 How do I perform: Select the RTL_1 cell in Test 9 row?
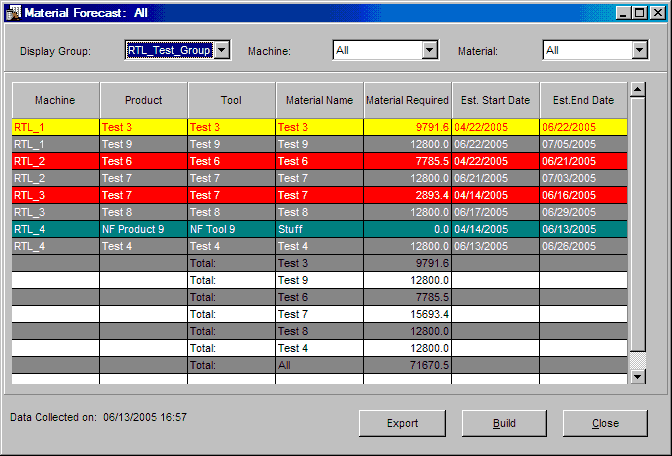(55, 144)
